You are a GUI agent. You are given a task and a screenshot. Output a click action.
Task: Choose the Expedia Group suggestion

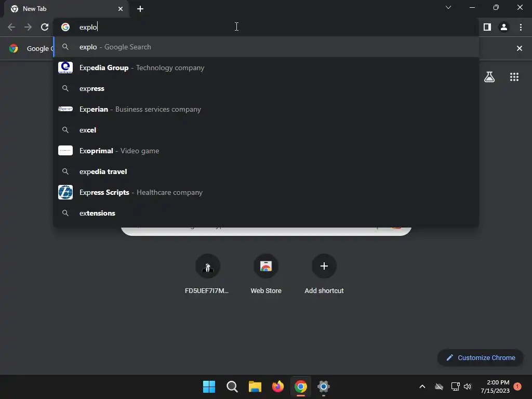tap(267, 68)
